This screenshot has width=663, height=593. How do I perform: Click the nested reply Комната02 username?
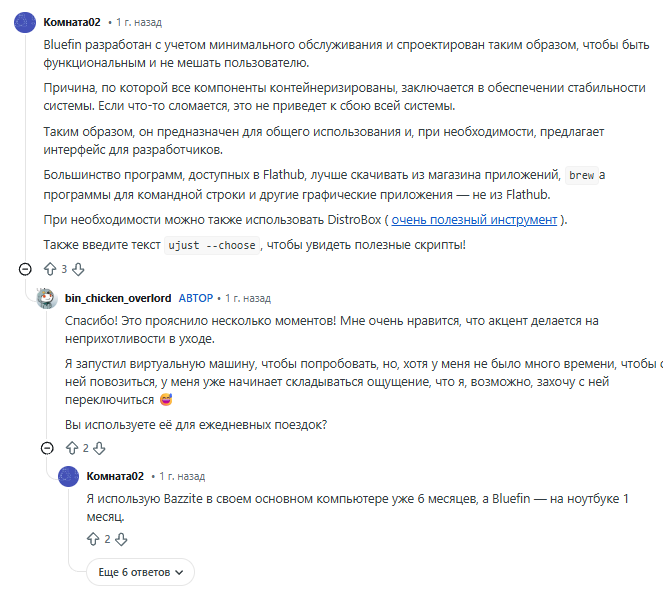pyautogui.click(x=116, y=476)
